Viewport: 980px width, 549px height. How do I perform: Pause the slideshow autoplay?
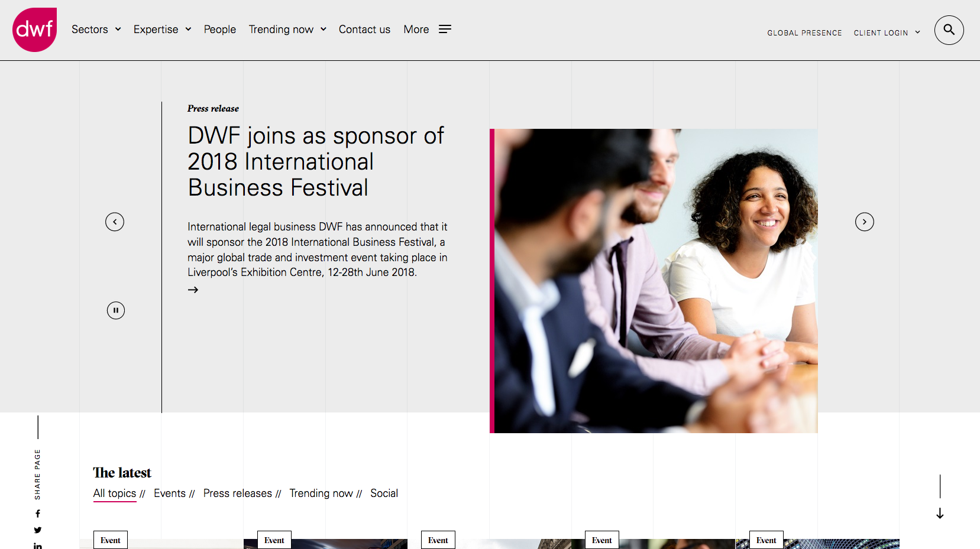(x=116, y=310)
